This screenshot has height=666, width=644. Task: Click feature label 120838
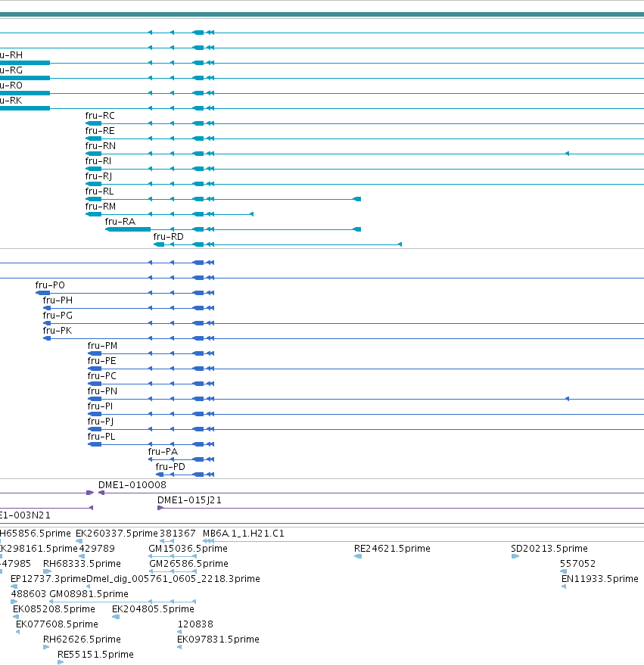195,624
